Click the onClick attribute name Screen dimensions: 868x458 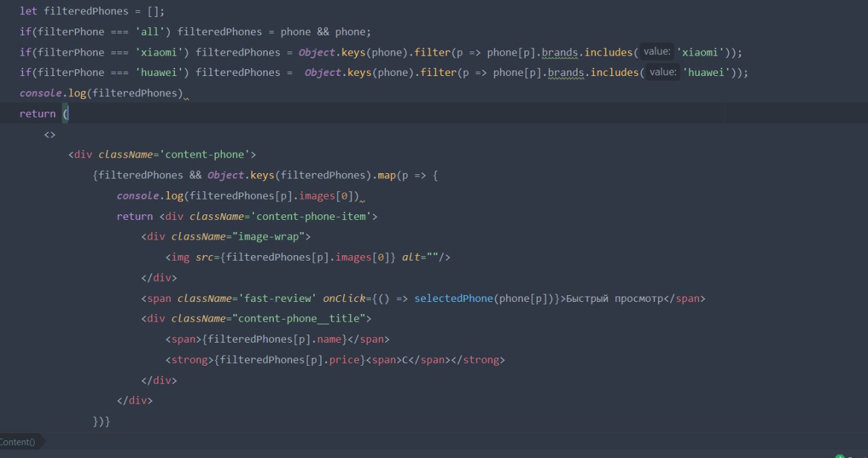344,299
